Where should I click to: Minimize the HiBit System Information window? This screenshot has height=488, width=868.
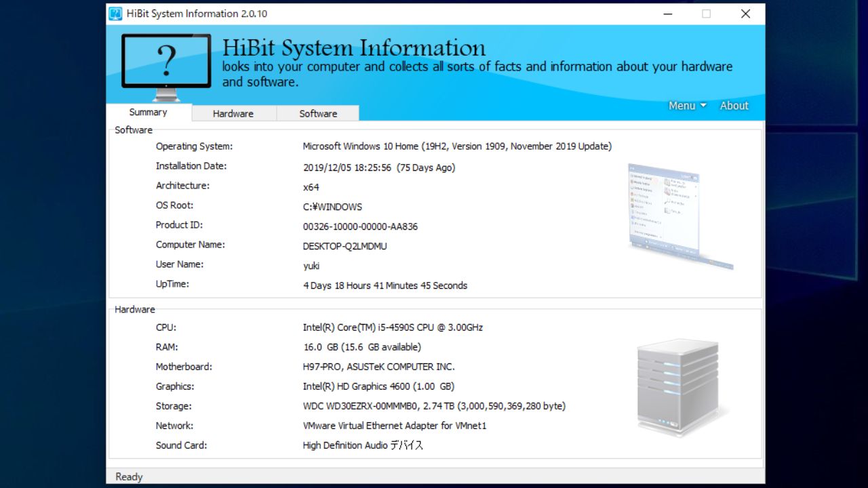click(667, 14)
